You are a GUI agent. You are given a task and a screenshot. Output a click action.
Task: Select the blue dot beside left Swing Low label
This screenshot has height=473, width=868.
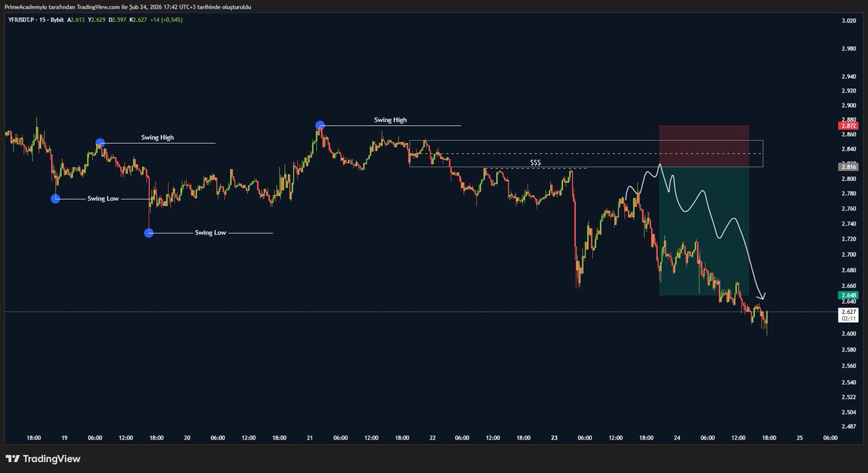pos(56,198)
